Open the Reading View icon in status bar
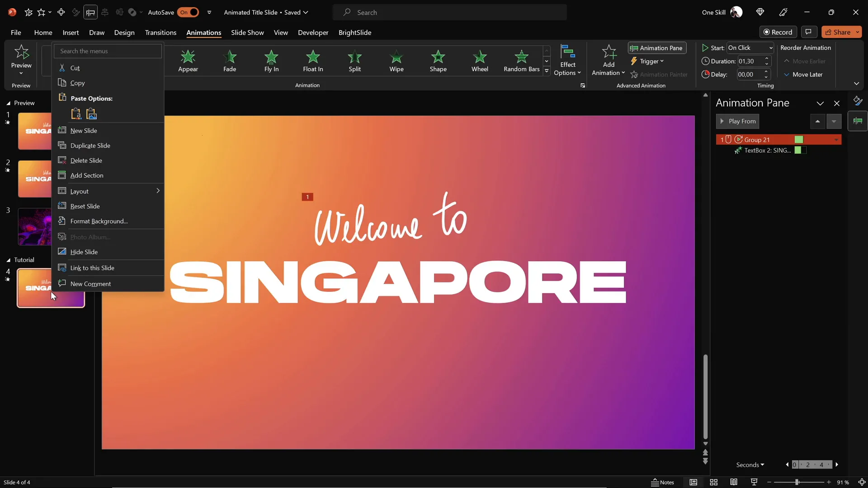 click(734, 482)
